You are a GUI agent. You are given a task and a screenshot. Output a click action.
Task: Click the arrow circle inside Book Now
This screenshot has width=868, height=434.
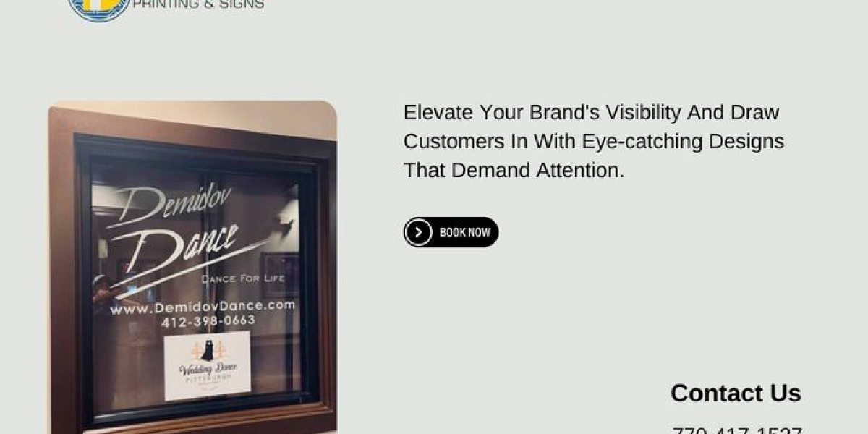[418, 232]
